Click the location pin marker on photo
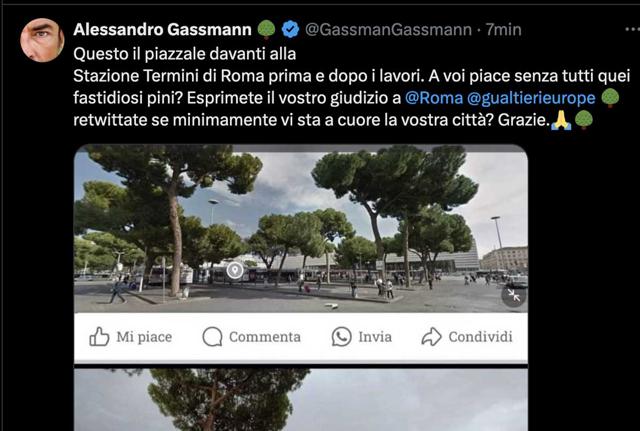Screen dimensions: 640x431 click(235, 270)
